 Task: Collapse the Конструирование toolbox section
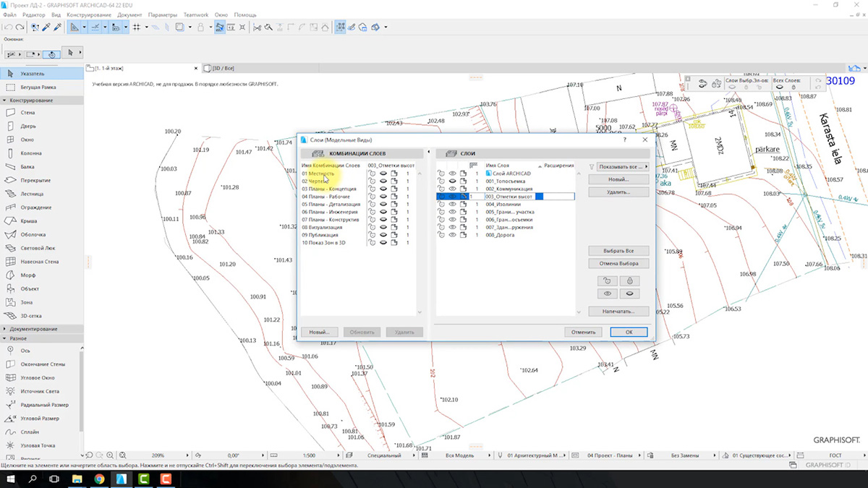click(x=4, y=100)
